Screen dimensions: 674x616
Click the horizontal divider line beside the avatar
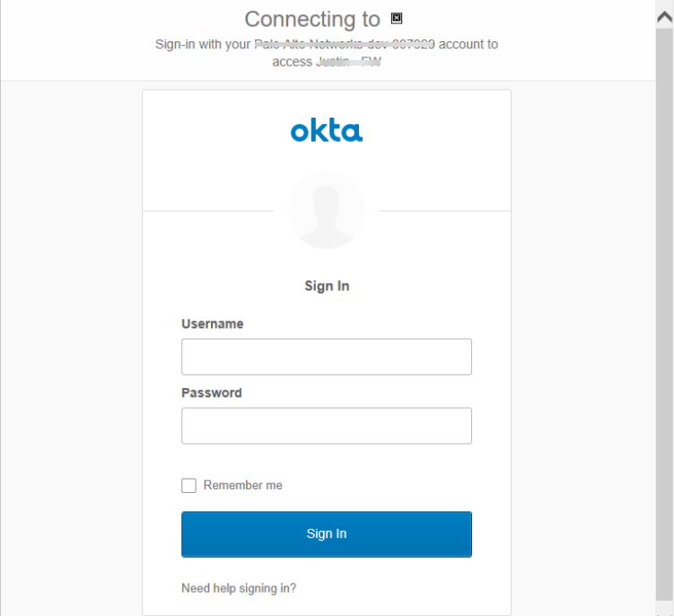pos(206,211)
